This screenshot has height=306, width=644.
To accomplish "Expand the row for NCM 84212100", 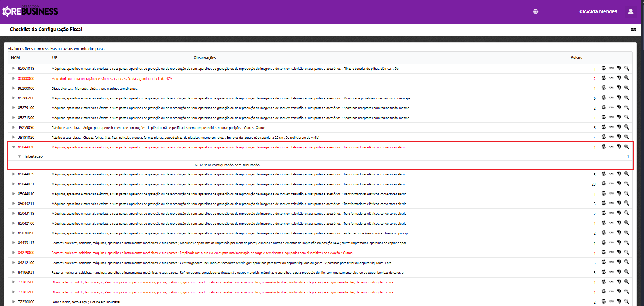I will 14,263.
